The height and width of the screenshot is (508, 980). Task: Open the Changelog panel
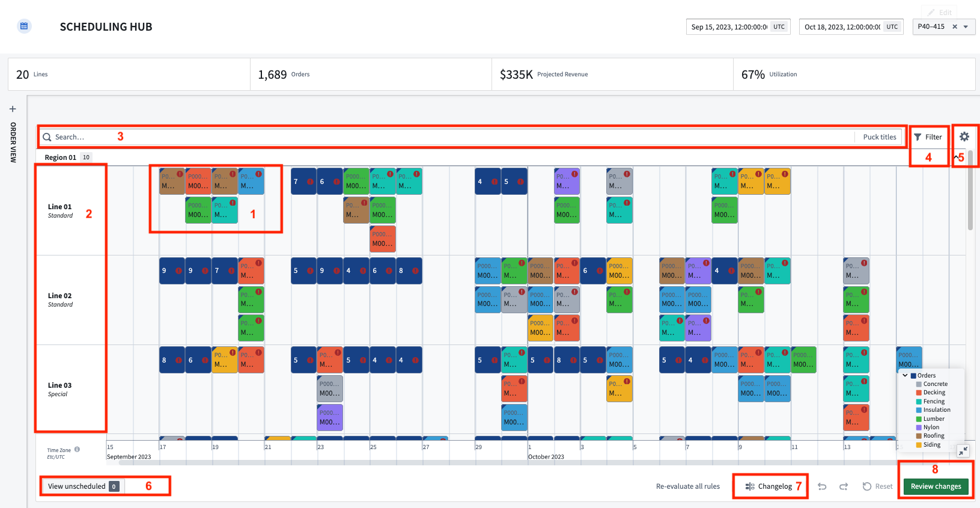769,486
